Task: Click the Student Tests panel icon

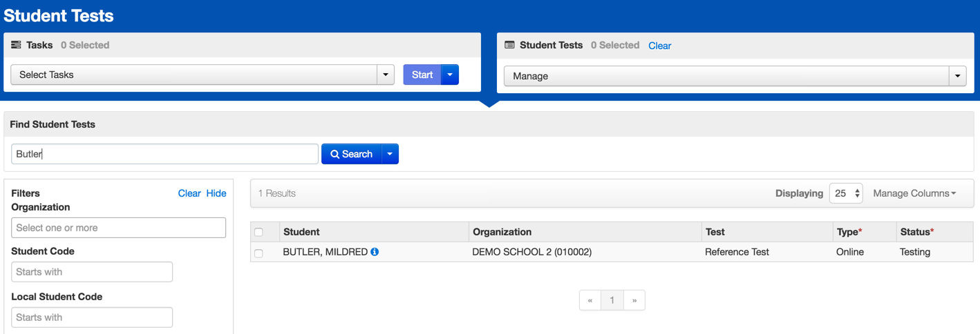Action: (x=509, y=45)
